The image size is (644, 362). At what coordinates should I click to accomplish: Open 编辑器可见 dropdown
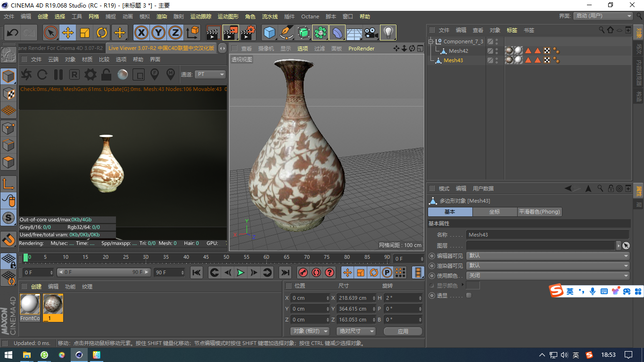(548, 255)
